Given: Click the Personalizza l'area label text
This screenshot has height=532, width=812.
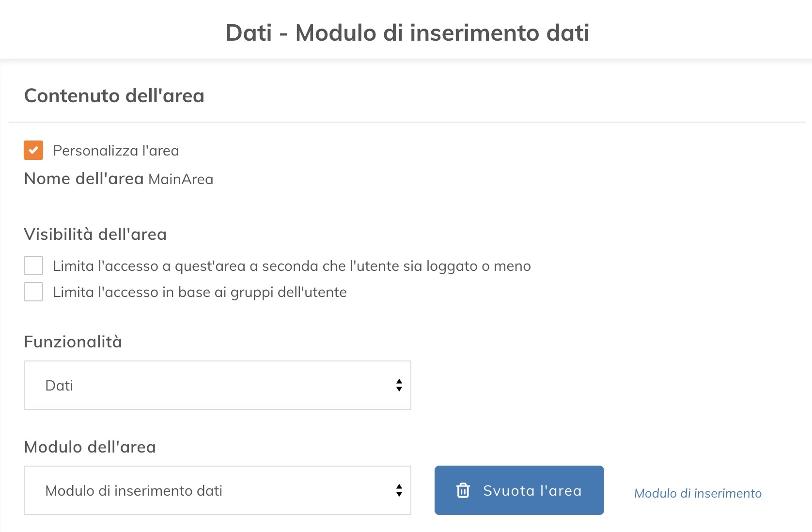Looking at the screenshot, I should tap(116, 151).
